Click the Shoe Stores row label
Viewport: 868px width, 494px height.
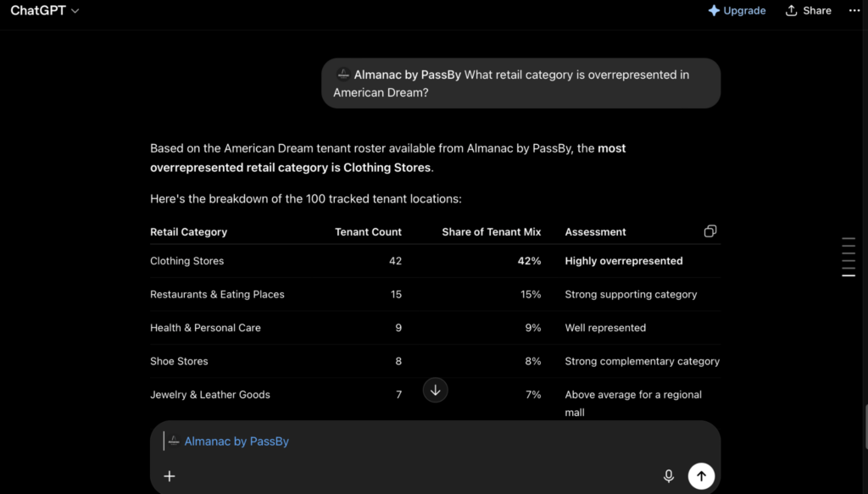pyautogui.click(x=179, y=361)
